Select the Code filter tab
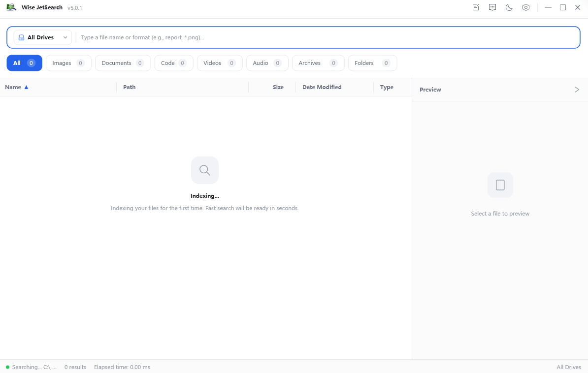 pyautogui.click(x=174, y=63)
